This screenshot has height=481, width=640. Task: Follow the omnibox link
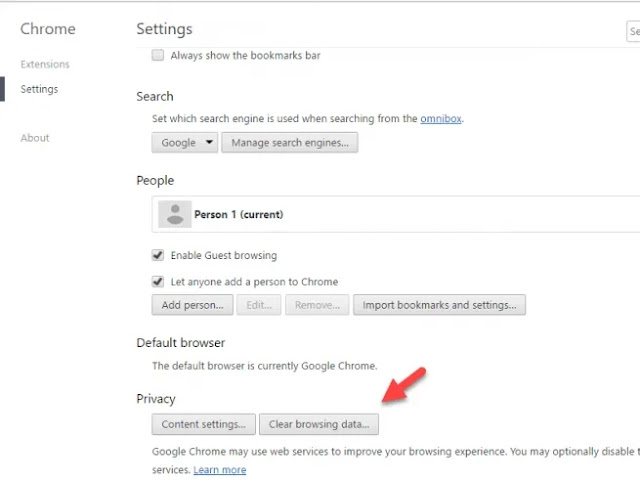[441, 118]
